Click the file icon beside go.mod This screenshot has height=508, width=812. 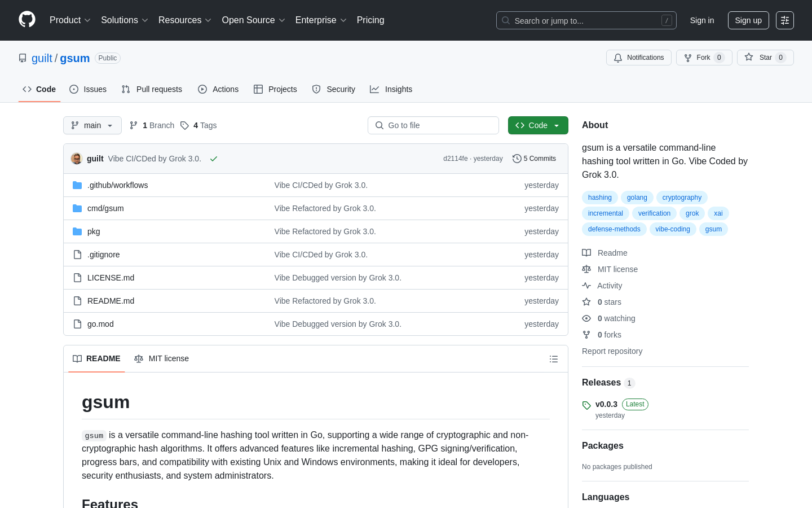click(77, 324)
